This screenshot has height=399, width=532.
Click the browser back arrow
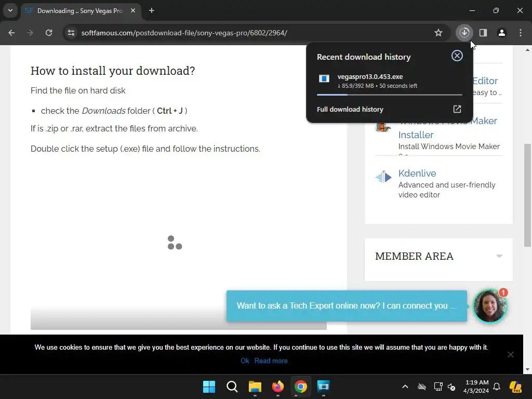(11, 33)
